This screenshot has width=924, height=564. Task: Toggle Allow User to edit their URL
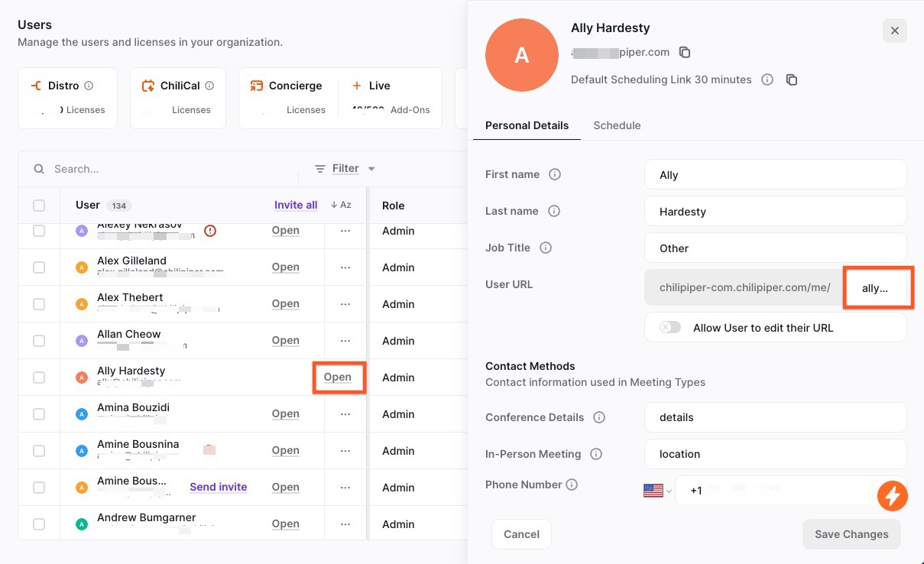click(670, 327)
